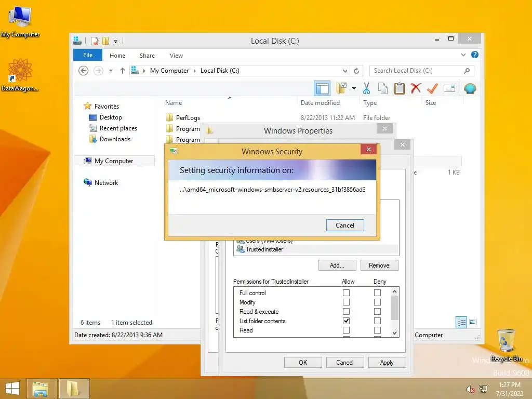Check Deny for Full control
Image resolution: width=532 pixels, height=399 pixels.
[377, 293]
